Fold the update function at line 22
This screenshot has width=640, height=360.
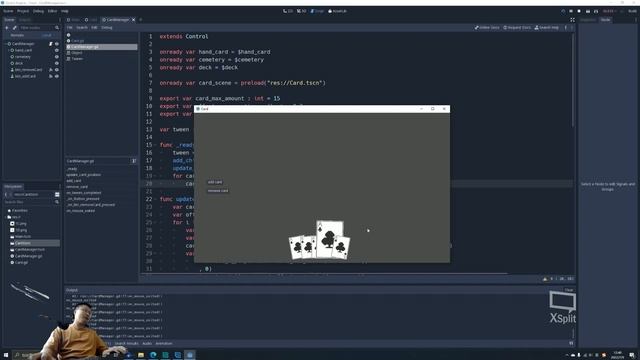(156, 199)
